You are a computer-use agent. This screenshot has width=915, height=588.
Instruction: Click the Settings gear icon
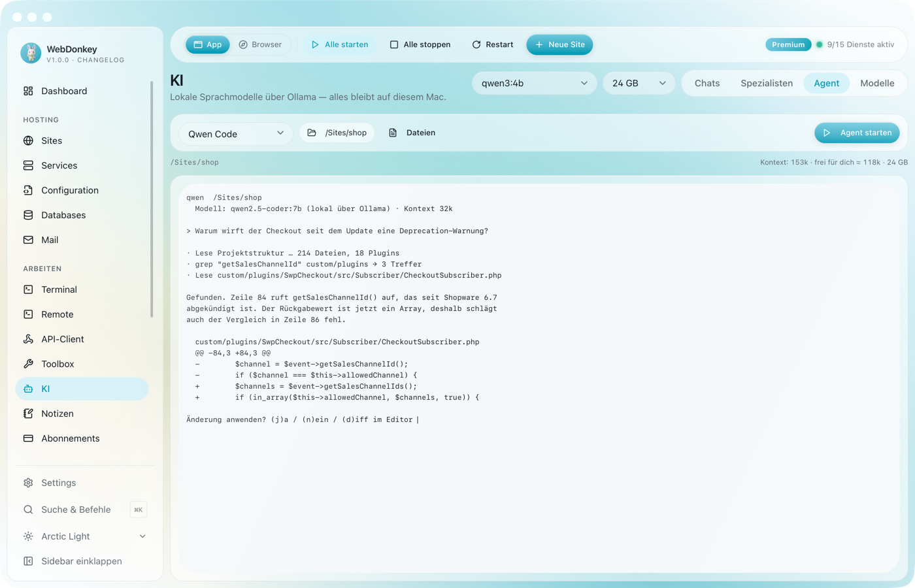click(28, 483)
